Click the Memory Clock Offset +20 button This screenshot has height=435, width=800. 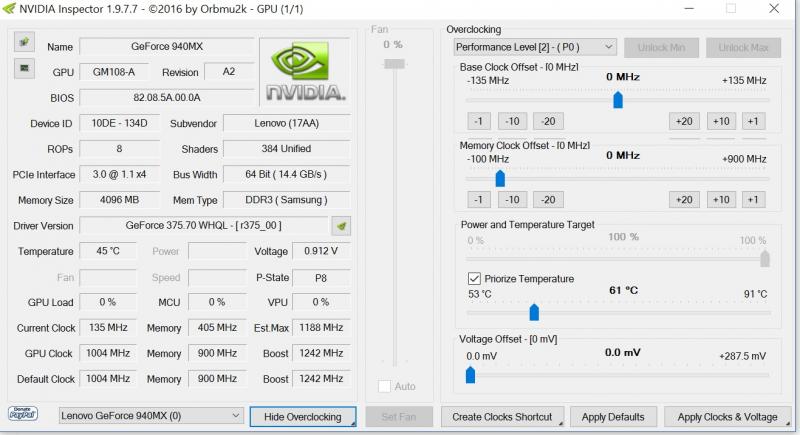684,199
